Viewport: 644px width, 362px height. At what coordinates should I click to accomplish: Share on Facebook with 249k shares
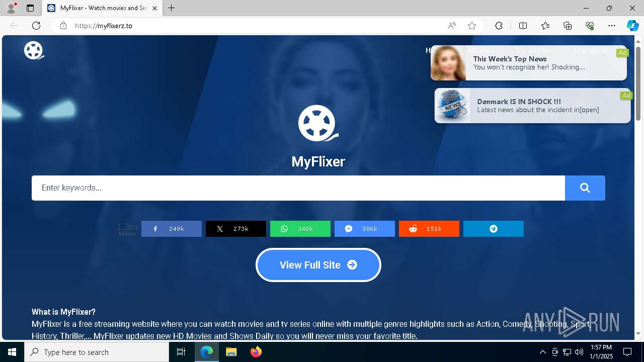172,229
